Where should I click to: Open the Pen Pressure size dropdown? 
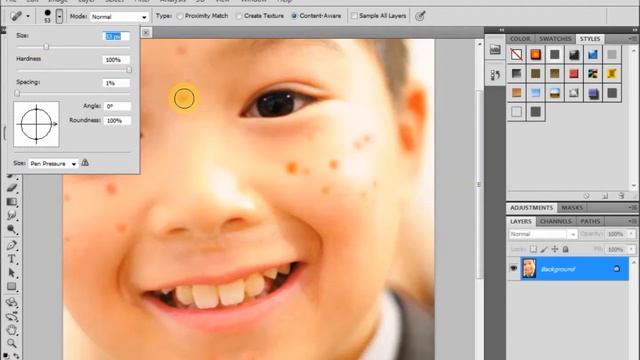pos(53,164)
